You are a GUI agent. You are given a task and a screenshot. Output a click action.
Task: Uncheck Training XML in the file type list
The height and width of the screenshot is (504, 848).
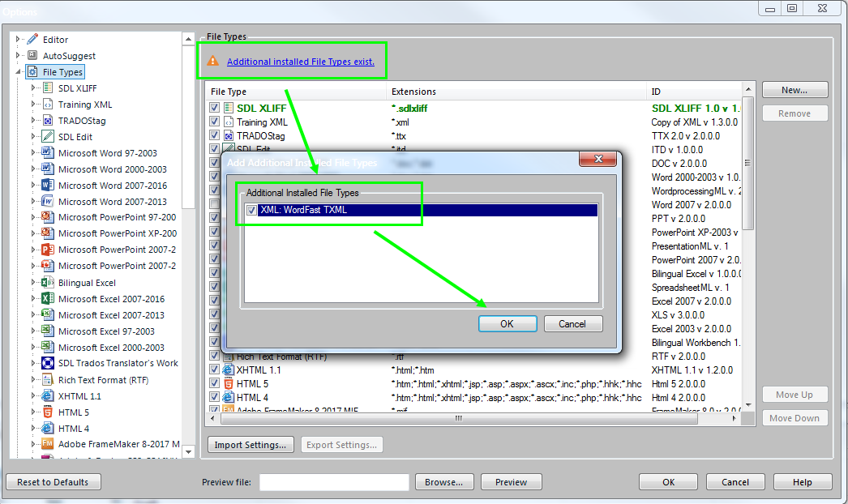[215, 122]
